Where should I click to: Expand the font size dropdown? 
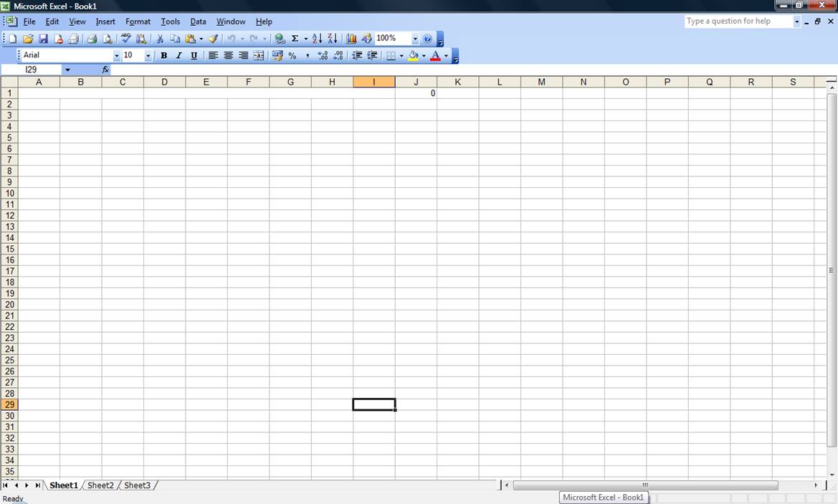[x=148, y=56]
